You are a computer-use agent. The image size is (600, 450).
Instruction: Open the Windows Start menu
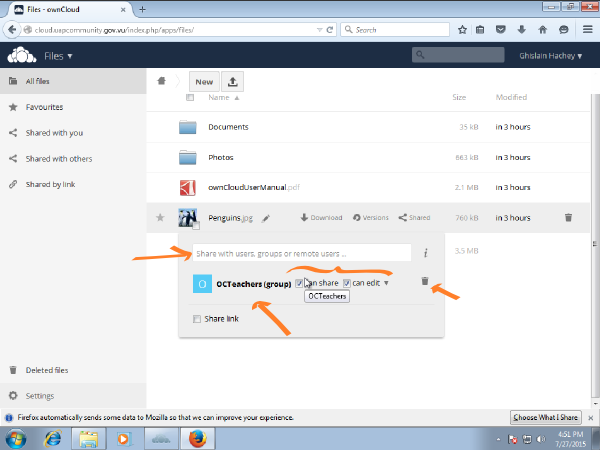coord(16,439)
